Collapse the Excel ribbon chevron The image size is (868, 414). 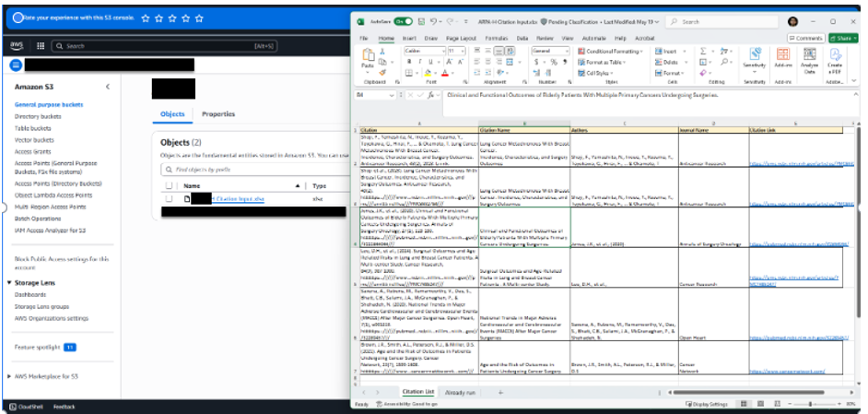click(x=854, y=80)
